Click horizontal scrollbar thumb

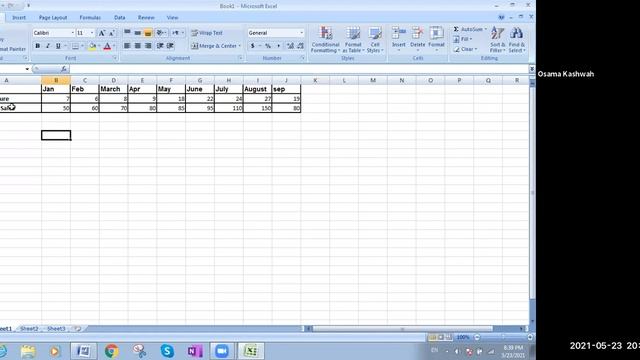coord(402,329)
